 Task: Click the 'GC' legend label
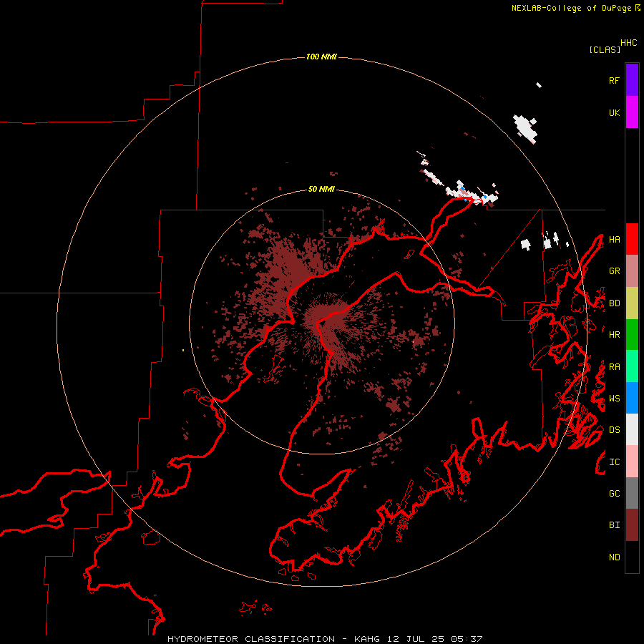point(614,494)
